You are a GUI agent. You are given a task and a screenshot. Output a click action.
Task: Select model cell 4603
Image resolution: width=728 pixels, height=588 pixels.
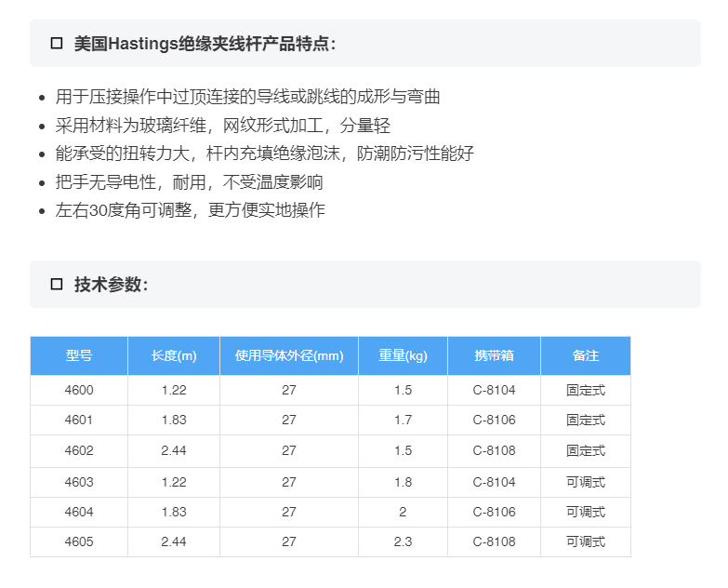pos(79,482)
